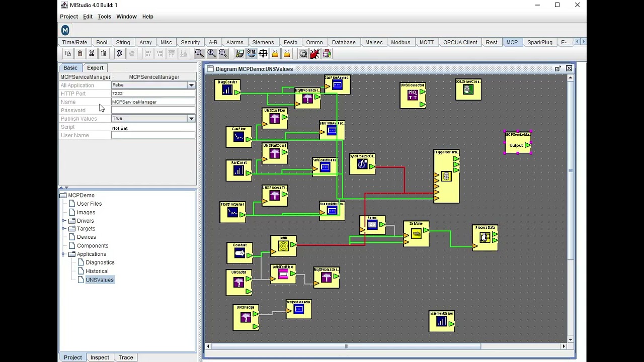Open the Window menu
This screenshot has height=362, width=644.
tap(126, 17)
